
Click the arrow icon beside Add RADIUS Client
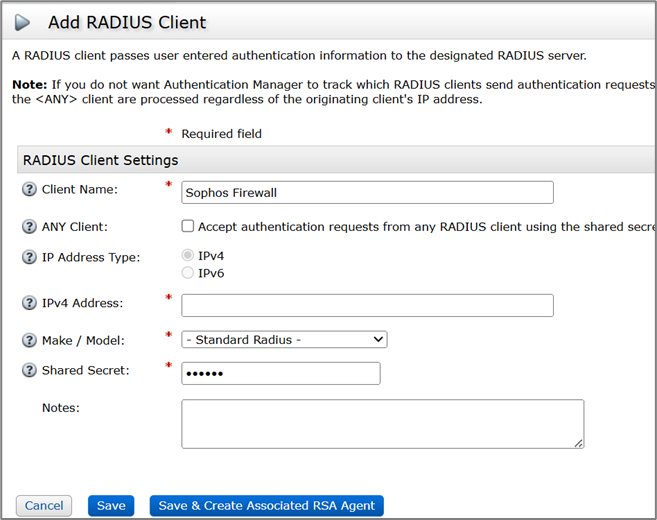point(23,22)
